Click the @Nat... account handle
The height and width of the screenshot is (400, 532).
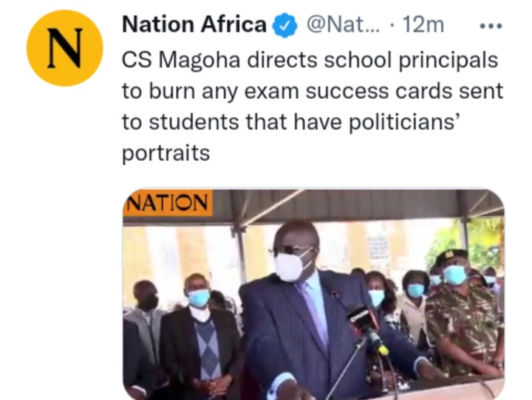click(343, 25)
